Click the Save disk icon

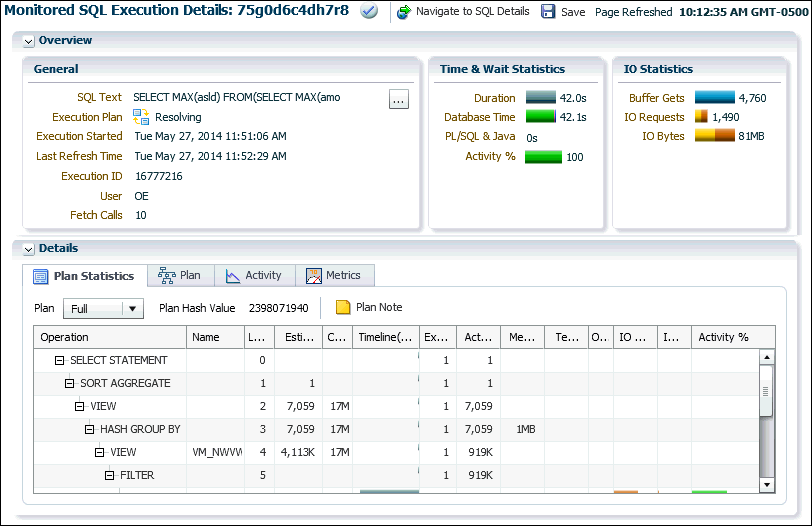548,12
